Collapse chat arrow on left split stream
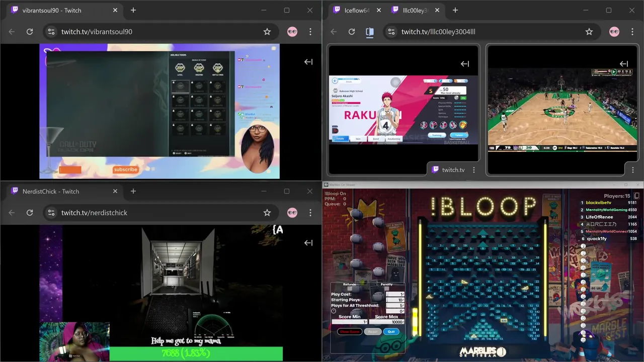644x362 pixels. pyautogui.click(x=465, y=64)
